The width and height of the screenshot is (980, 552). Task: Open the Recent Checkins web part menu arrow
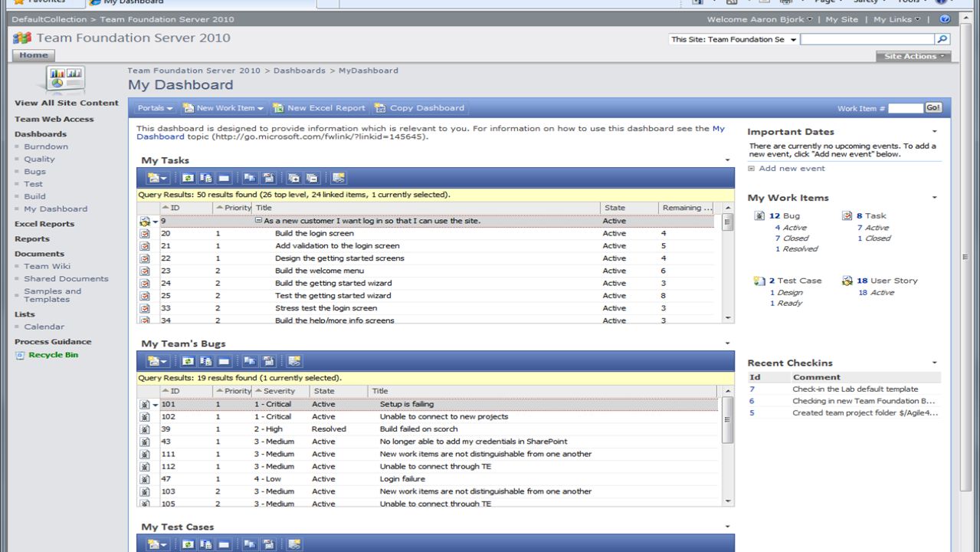[935, 363]
